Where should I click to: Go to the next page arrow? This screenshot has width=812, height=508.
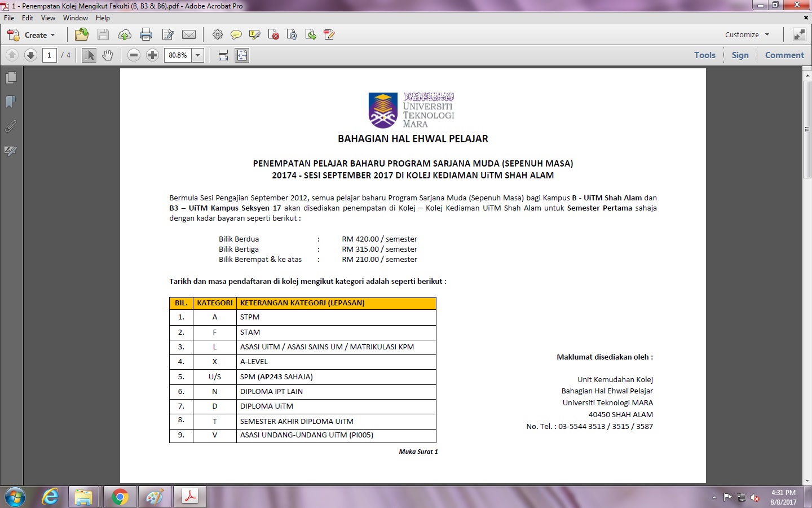click(x=31, y=55)
